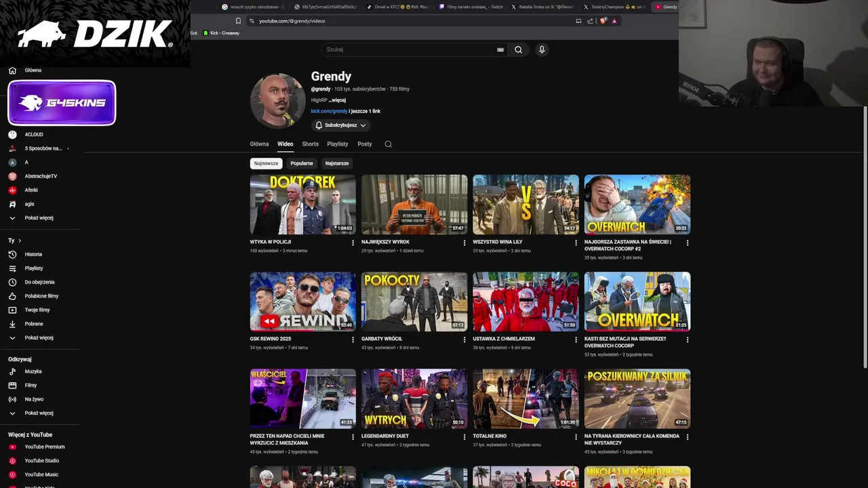Image resolution: width=868 pixels, height=488 pixels.
Task: Click the Główna home icon in sidebar
Action: tap(12, 70)
